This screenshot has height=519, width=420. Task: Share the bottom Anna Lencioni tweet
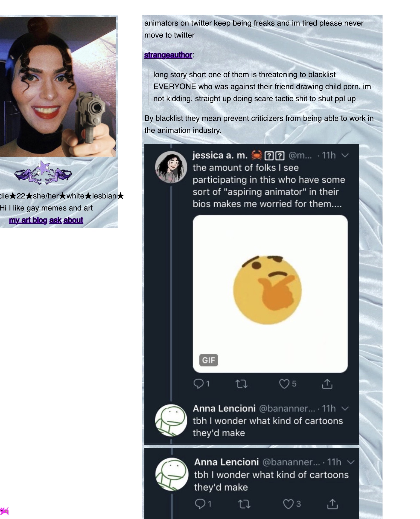point(332,504)
